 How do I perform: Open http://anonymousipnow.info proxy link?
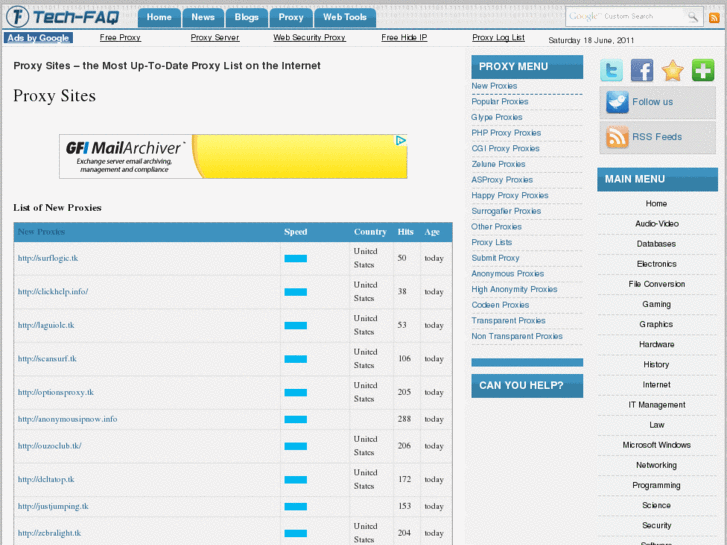[x=67, y=419]
